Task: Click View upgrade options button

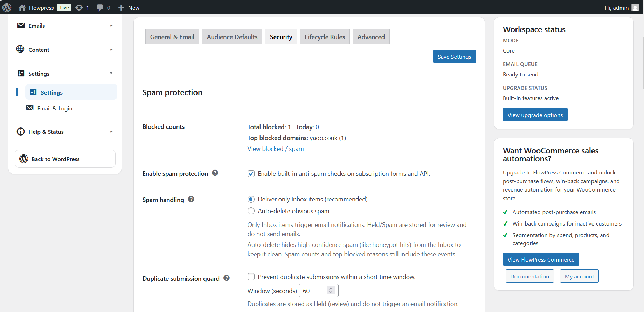Action: (535, 115)
